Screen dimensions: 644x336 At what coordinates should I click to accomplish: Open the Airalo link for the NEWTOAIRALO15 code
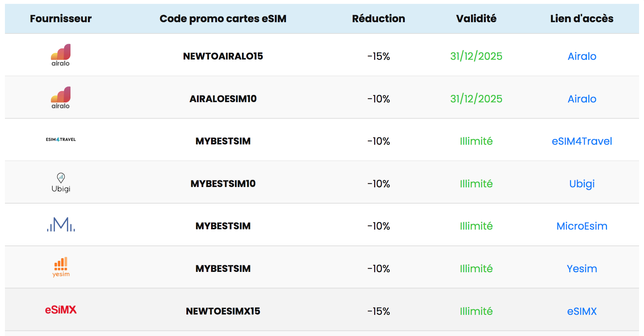(x=582, y=56)
